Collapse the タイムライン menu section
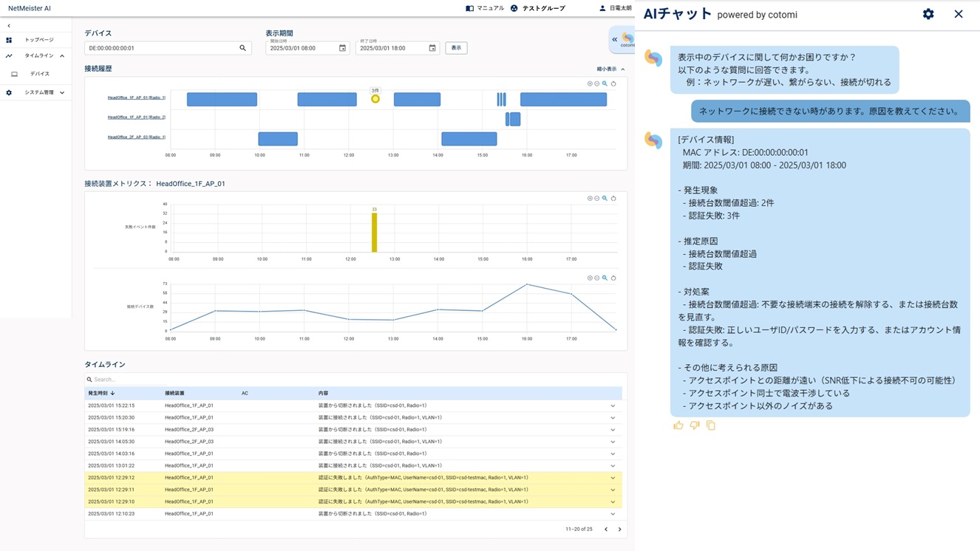 pyautogui.click(x=62, y=56)
